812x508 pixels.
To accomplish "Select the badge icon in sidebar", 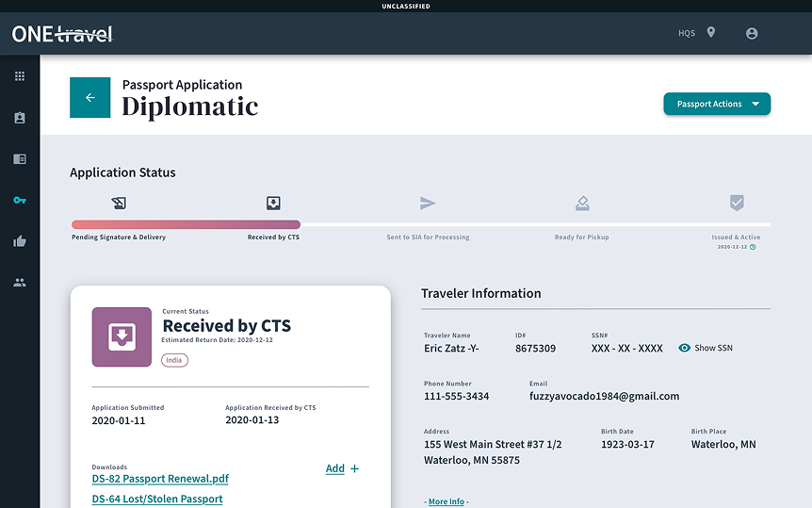I will click(x=20, y=118).
